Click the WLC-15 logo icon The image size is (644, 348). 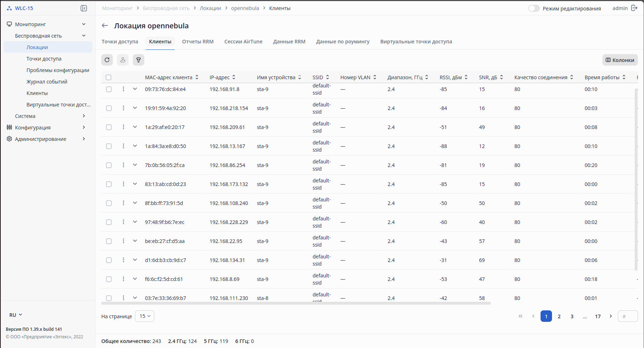pos(9,8)
